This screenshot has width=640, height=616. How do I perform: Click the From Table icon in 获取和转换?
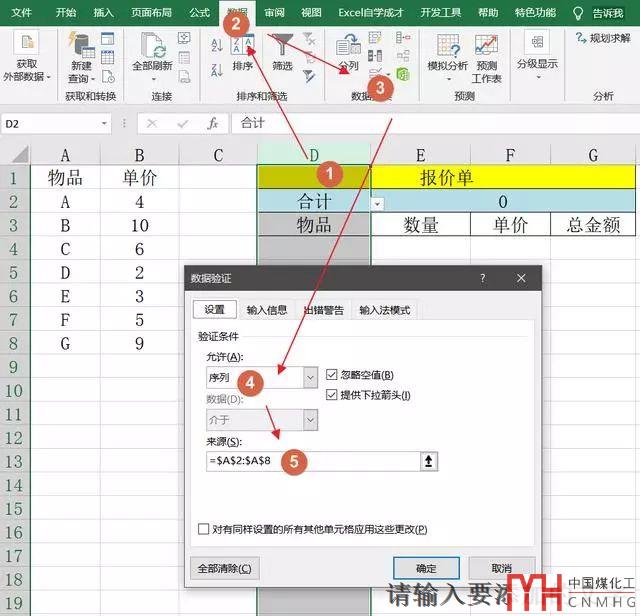tap(107, 57)
